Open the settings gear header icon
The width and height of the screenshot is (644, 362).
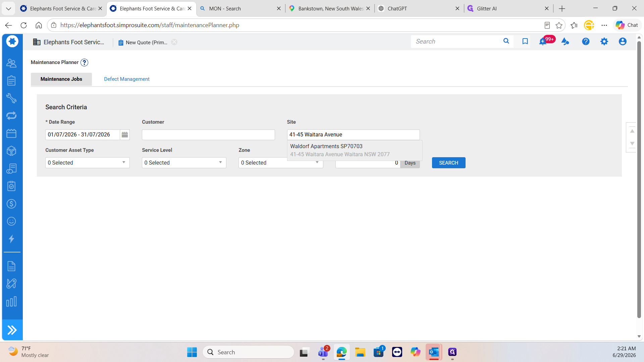[604, 42]
